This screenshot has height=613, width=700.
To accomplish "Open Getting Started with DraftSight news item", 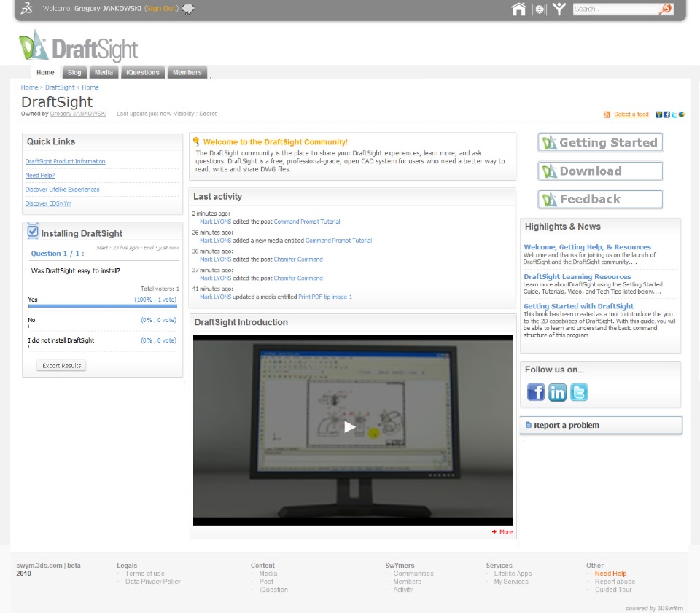I will [x=578, y=306].
